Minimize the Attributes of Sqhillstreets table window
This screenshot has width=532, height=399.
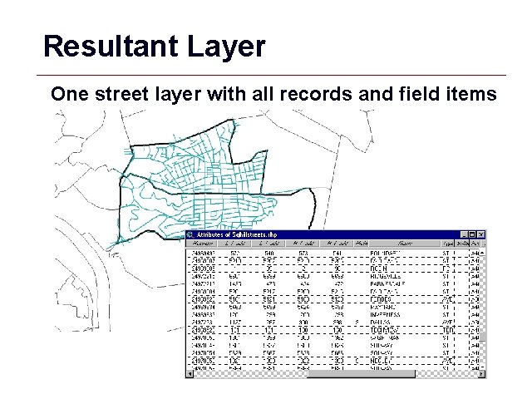[464, 234]
